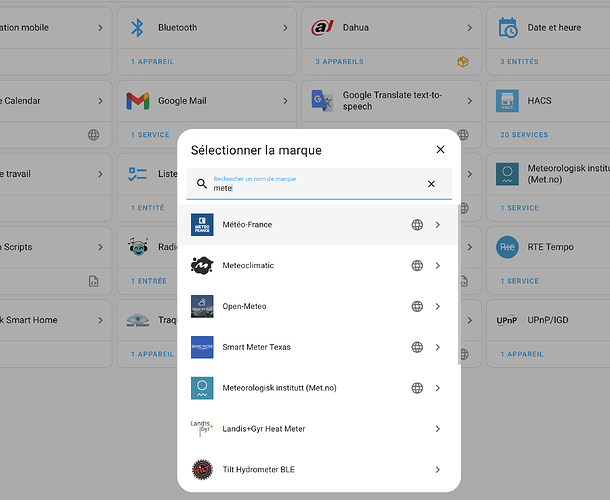This screenshot has width=610, height=500.
Task: Open the 1 ENTRÉE link on Radio card
Action: coord(149,281)
